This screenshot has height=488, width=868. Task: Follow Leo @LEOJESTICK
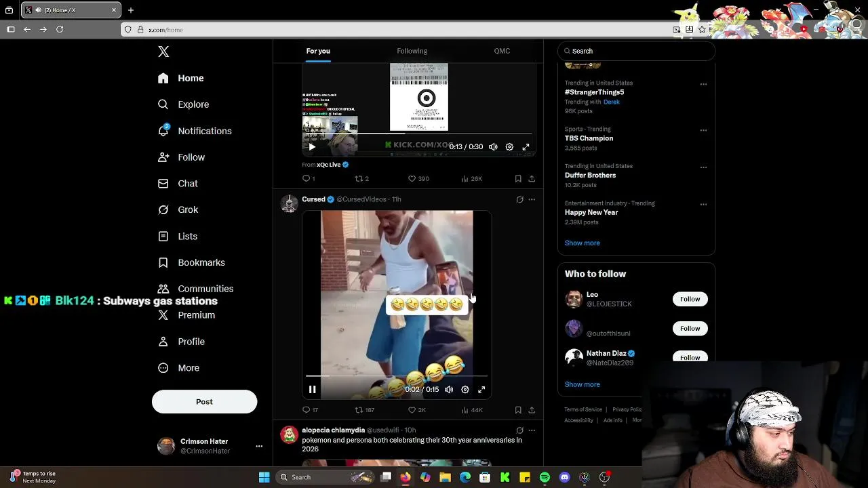pos(690,299)
